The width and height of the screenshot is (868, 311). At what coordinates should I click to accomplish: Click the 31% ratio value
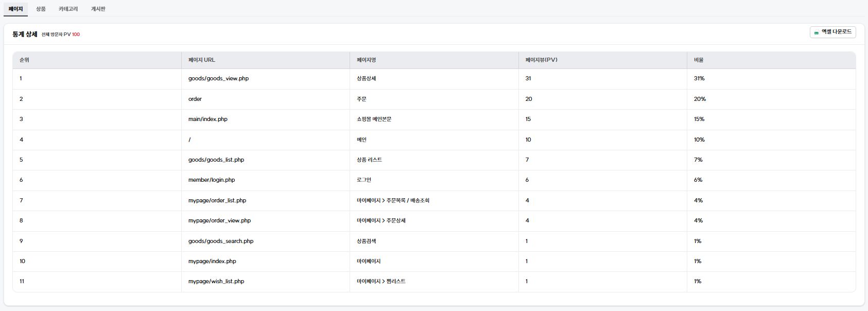pyautogui.click(x=699, y=79)
